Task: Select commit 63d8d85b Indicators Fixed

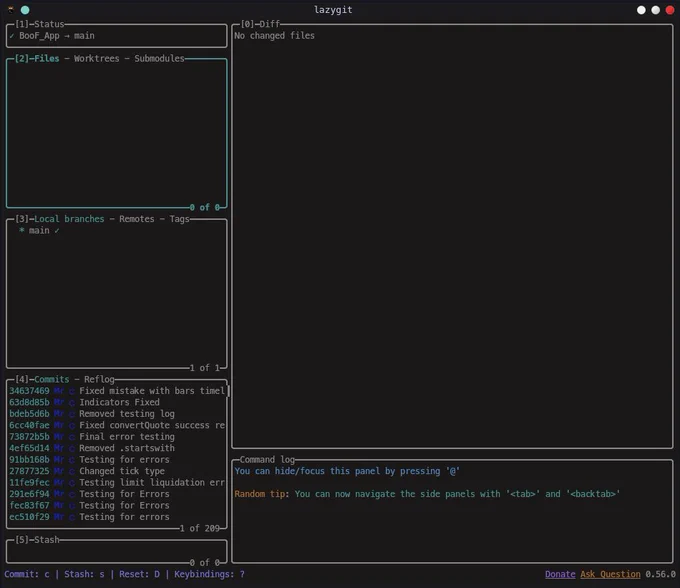Action: [117, 402]
